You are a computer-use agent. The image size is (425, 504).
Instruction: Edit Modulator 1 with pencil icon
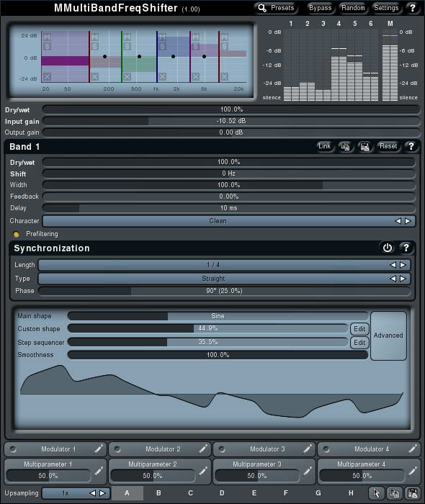coord(99,449)
